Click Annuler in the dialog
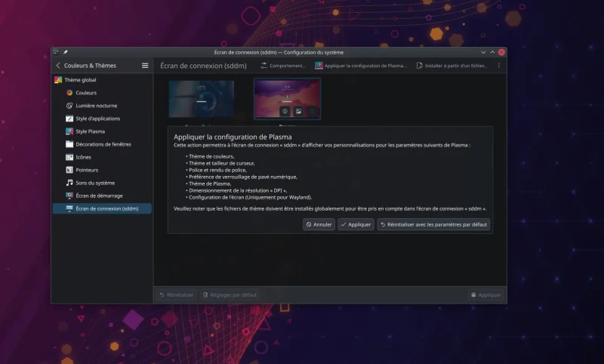Image resolution: width=604 pixels, height=364 pixels. click(319, 224)
